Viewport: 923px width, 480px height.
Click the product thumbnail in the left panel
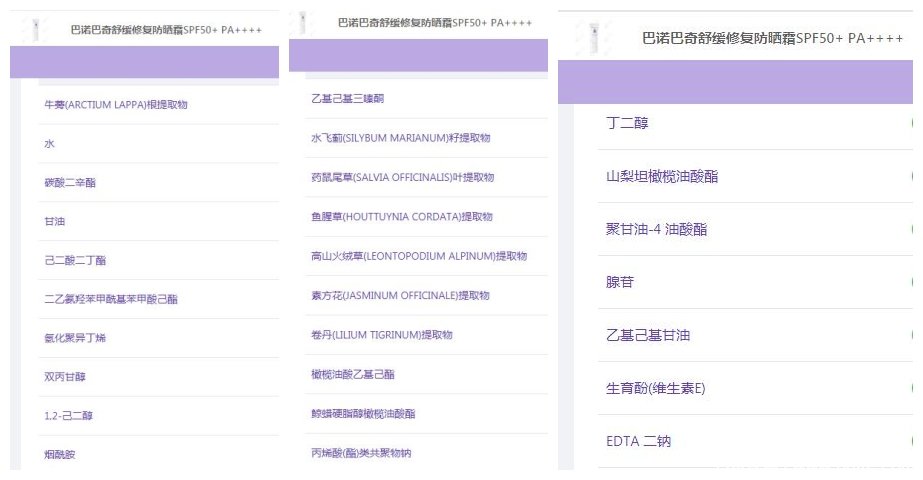(39, 28)
